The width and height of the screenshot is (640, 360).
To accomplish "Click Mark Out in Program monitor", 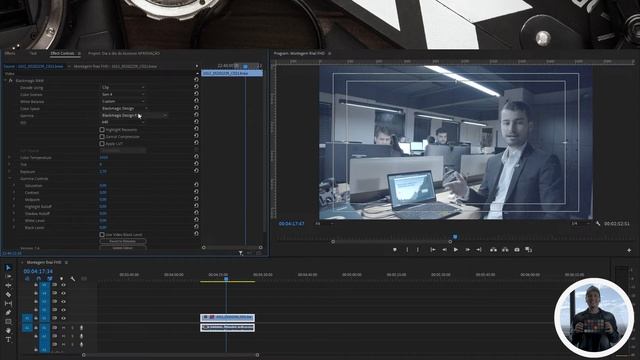I will pyautogui.click(x=418, y=250).
